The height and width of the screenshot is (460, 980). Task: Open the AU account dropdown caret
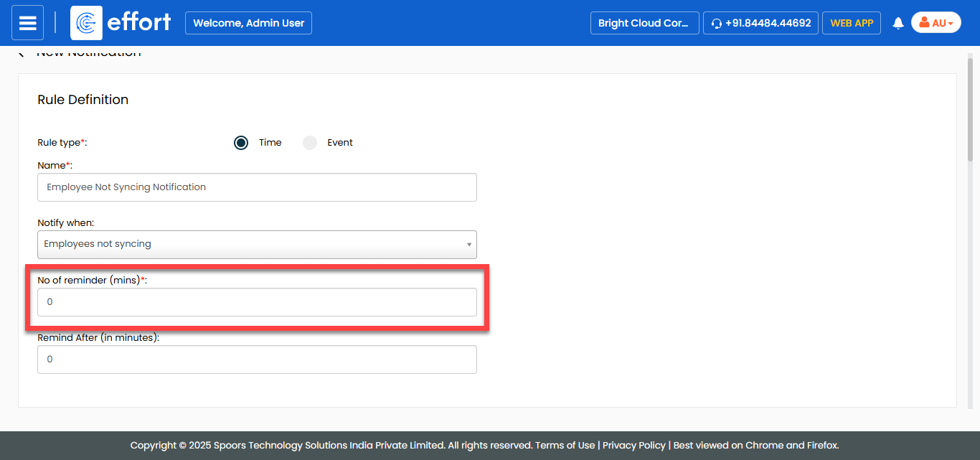coord(951,24)
